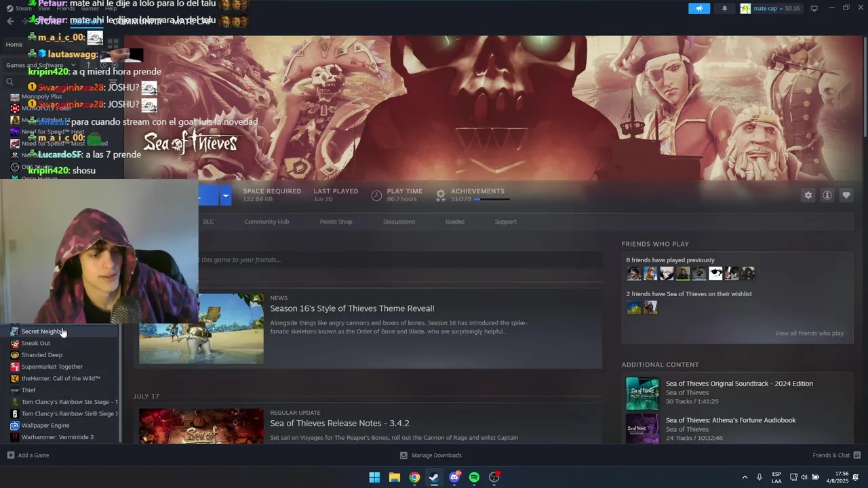This screenshot has width=868, height=488.
Task: Open the Support tab
Action: click(505, 222)
